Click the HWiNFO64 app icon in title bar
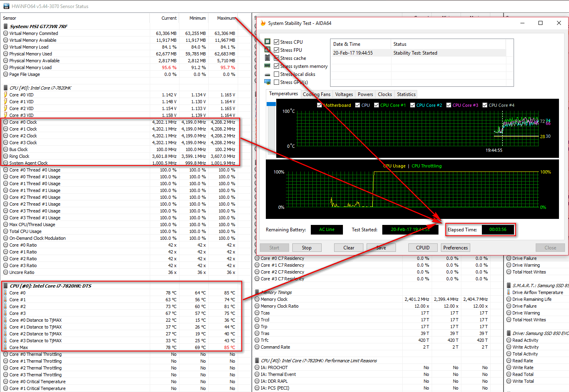The width and height of the screenshot is (569, 392). pyautogui.click(x=6, y=6)
